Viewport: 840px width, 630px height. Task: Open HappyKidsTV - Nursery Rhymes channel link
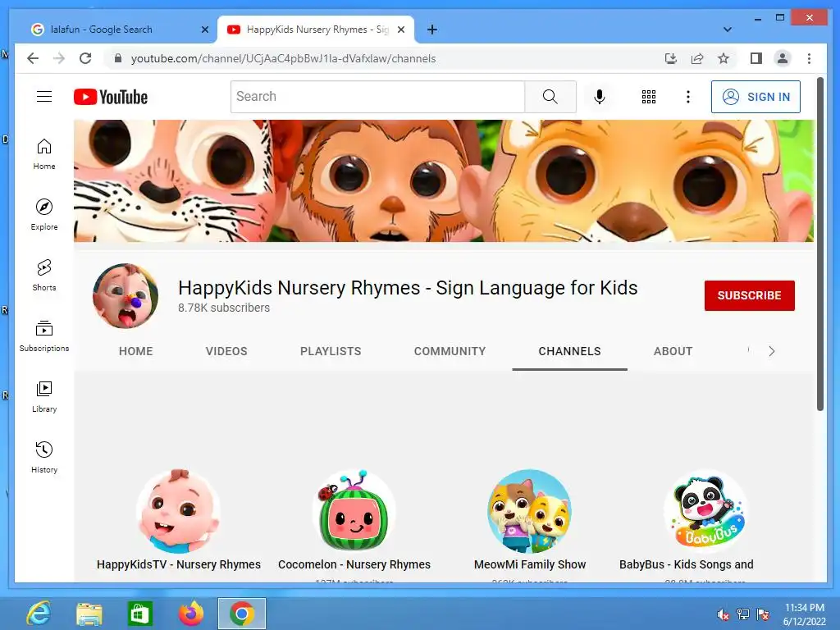179,564
